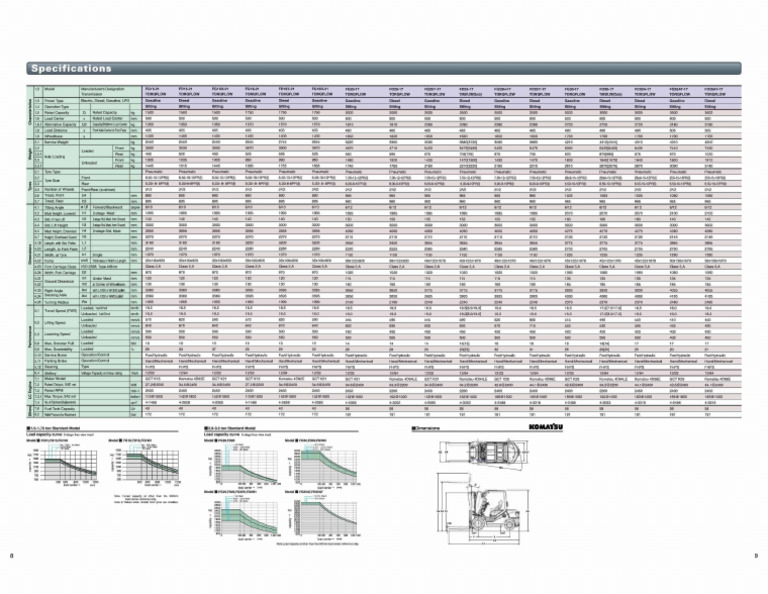Click the 2.0-3.5 ton Standard Model heading

coord(230,428)
